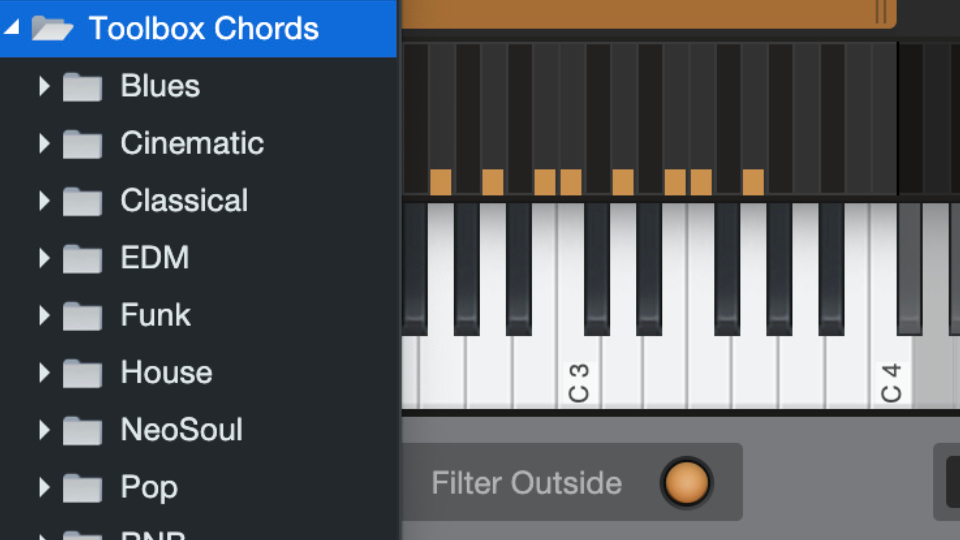Collapse the Toolbox Chords folder triangle
The image size is (960, 540).
tap(12, 26)
